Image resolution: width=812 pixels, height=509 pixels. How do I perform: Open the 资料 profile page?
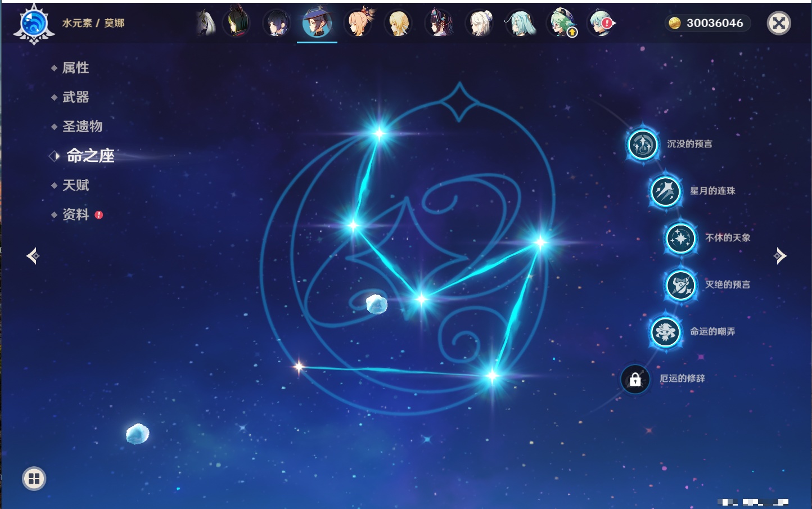pos(75,214)
